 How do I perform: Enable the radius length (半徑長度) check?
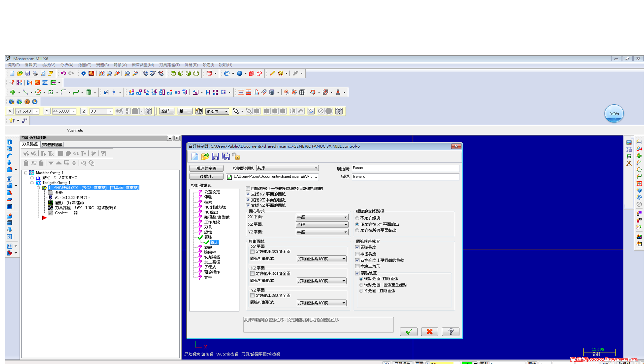point(357,254)
